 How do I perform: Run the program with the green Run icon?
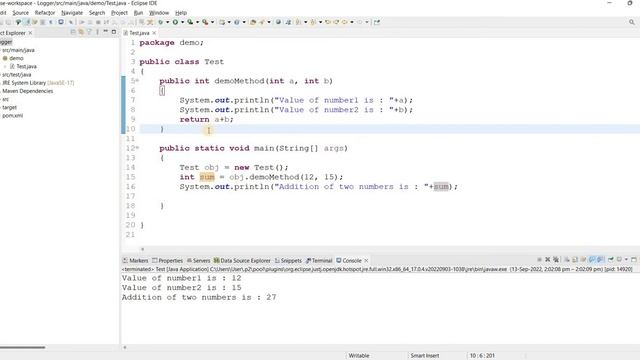pos(175,22)
